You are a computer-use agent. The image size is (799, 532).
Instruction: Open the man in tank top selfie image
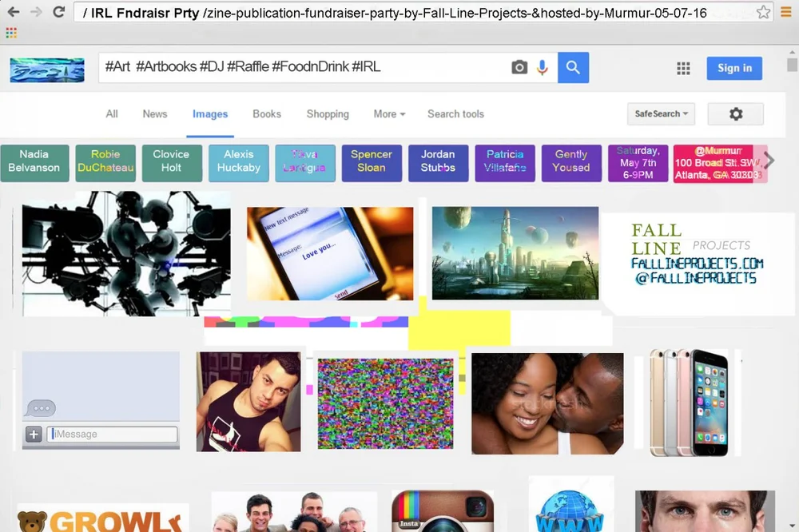(248, 402)
